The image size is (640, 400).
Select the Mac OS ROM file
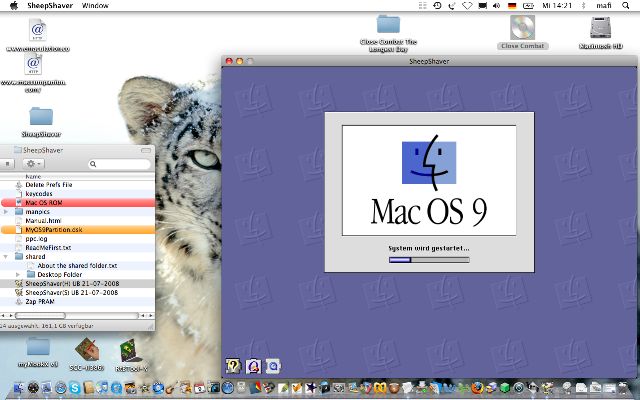coord(44,203)
